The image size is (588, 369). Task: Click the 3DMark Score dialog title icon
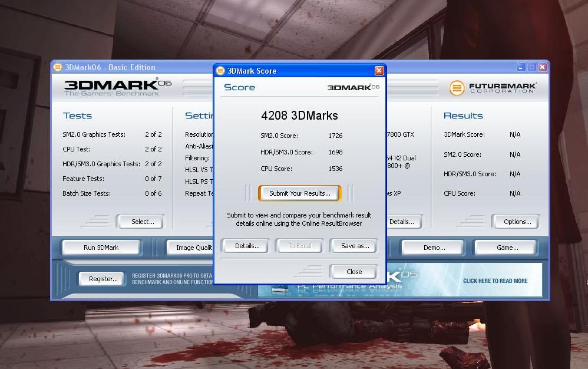220,71
